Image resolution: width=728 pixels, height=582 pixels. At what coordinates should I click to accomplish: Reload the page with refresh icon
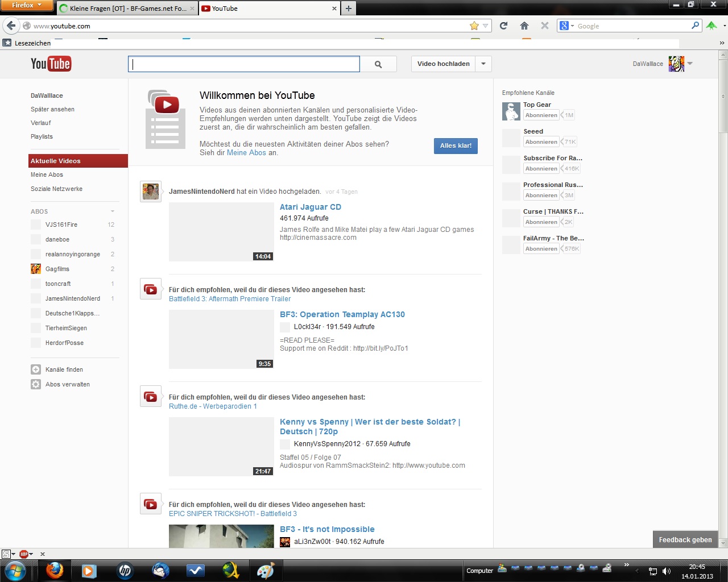[503, 26]
